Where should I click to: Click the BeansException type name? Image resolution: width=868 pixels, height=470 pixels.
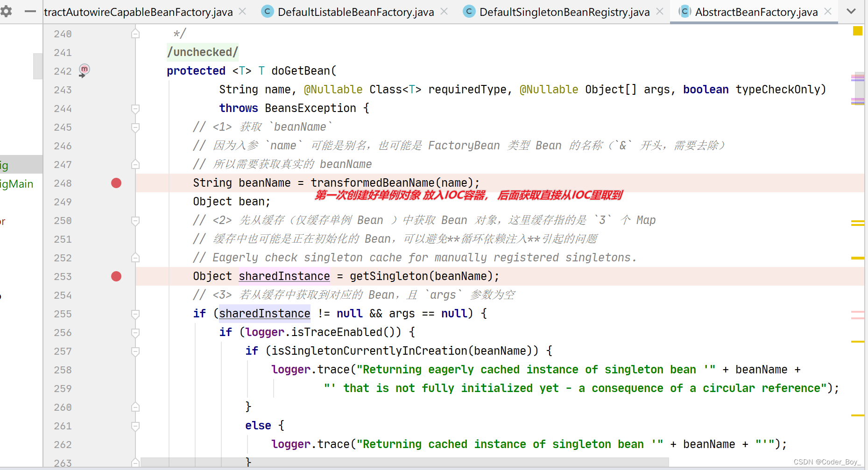pyautogui.click(x=311, y=108)
